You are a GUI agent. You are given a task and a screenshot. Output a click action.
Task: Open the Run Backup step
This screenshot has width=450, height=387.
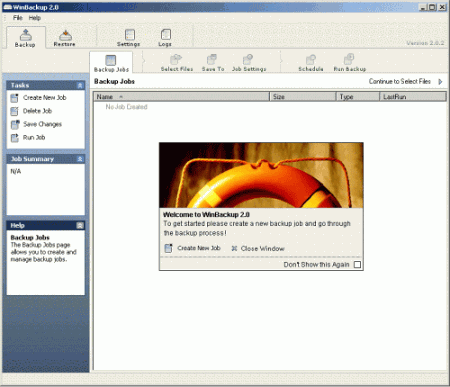click(350, 63)
